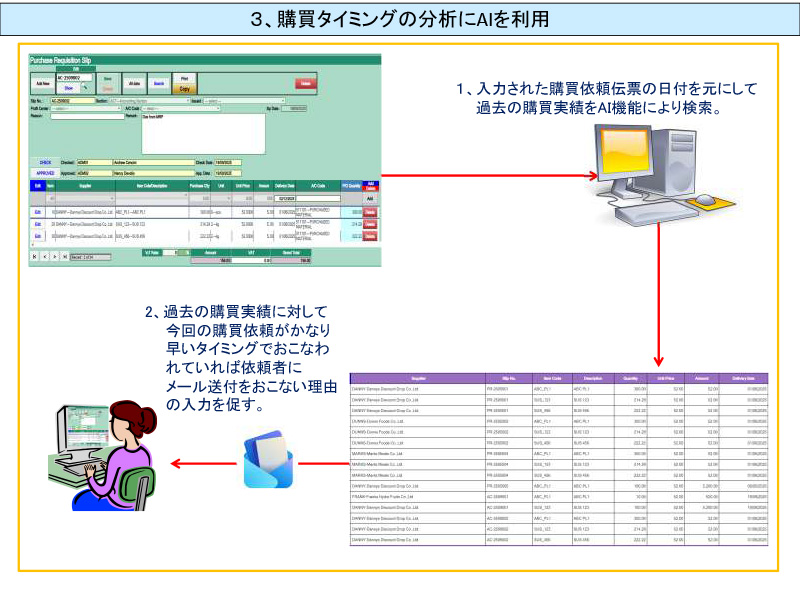800x600 pixels.
Task: Click next record navigation arrow
Action: click(57, 256)
